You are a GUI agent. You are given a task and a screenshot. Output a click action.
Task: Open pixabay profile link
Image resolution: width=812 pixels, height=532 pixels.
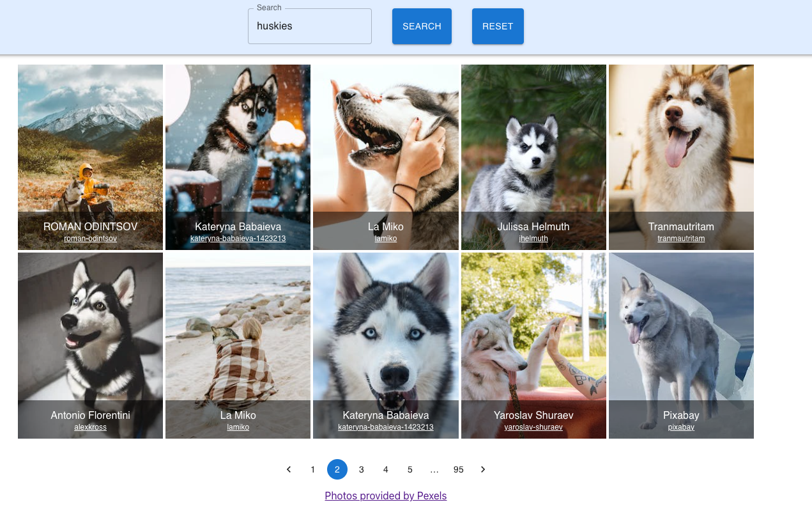[x=681, y=427]
